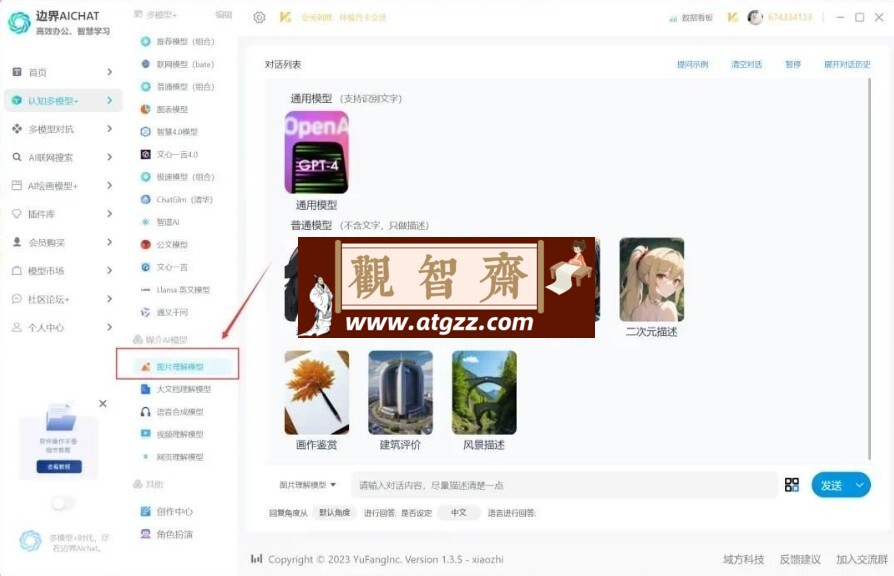
Task: Click 数据看板 label in the header
Action: [697, 18]
